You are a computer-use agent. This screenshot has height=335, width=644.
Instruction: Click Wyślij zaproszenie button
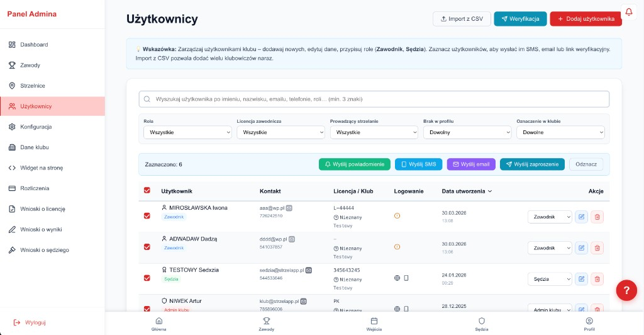pos(532,164)
